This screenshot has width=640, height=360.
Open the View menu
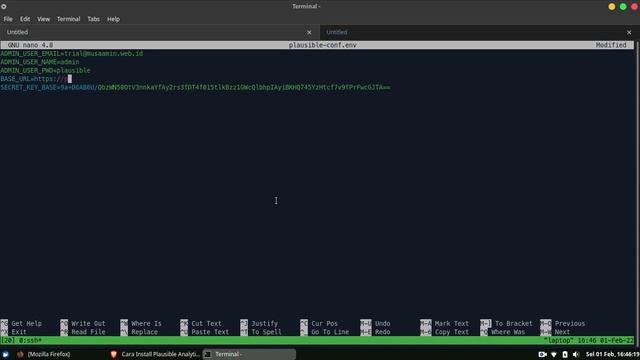tap(43, 19)
